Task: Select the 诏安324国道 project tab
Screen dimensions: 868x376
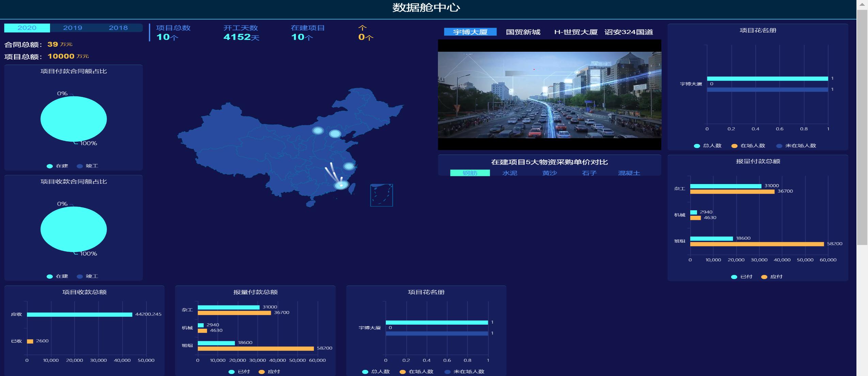Action: (x=631, y=32)
